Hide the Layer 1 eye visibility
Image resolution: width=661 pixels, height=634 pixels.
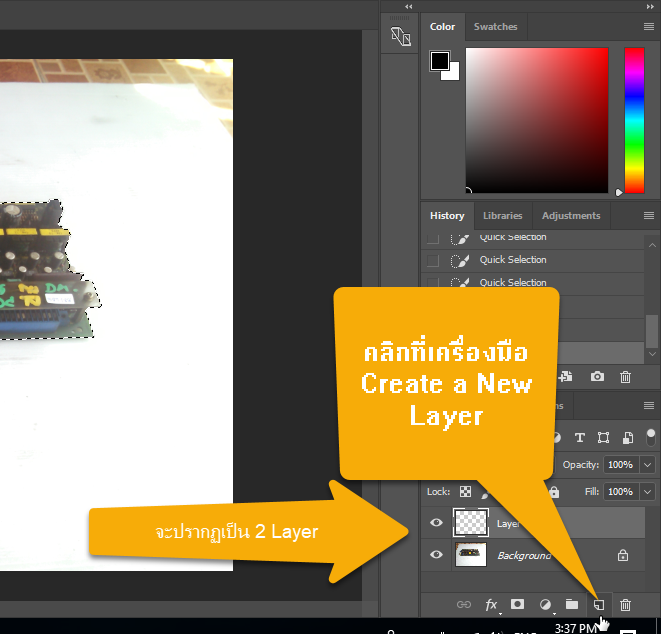436,522
